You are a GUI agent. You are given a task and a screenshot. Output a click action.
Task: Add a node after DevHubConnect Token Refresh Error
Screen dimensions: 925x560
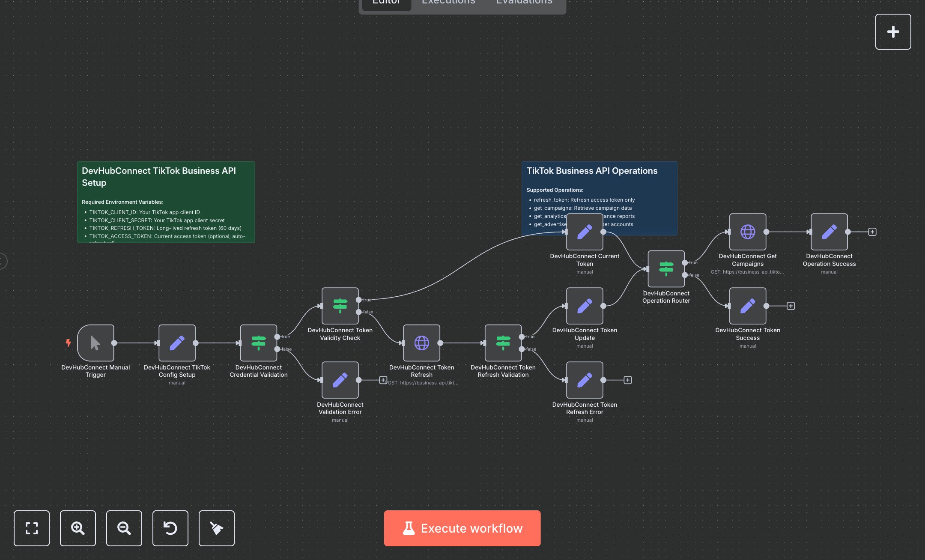pos(627,380)
